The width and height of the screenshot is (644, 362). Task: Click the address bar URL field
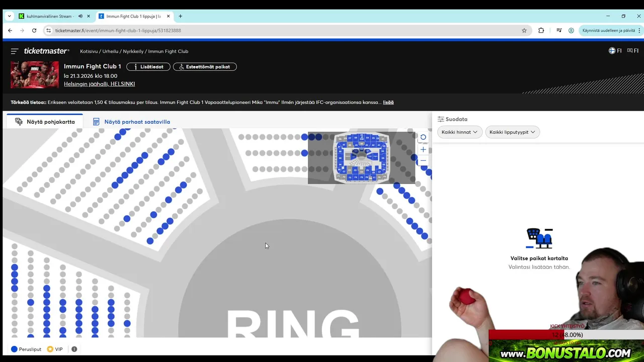[x=287, y=30]
